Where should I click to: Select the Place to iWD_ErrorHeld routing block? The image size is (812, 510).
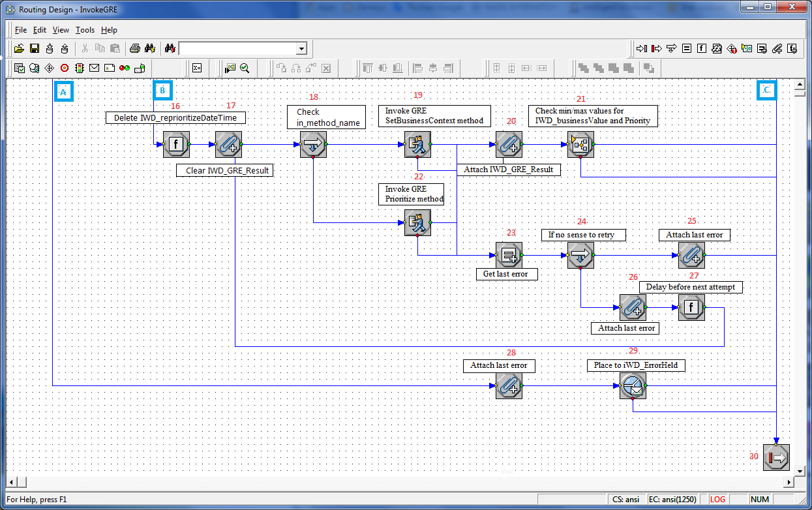632,386
